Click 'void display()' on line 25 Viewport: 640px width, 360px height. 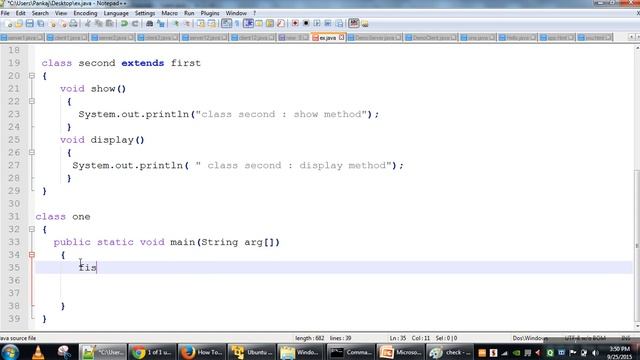click(102, 140)
